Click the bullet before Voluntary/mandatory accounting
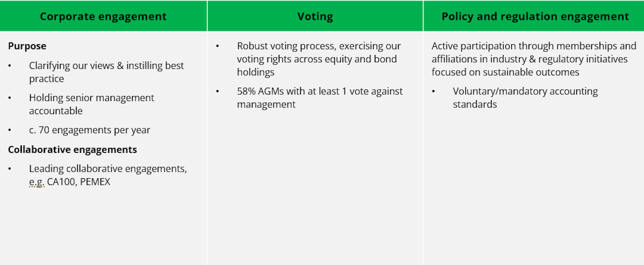The image size is (644, 265). (433, 91)
